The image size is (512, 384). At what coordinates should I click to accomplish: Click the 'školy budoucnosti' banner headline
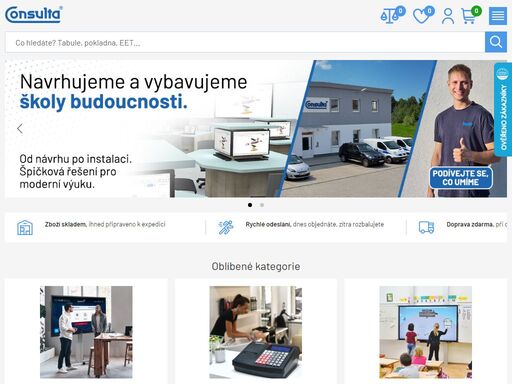click(104, 102)
